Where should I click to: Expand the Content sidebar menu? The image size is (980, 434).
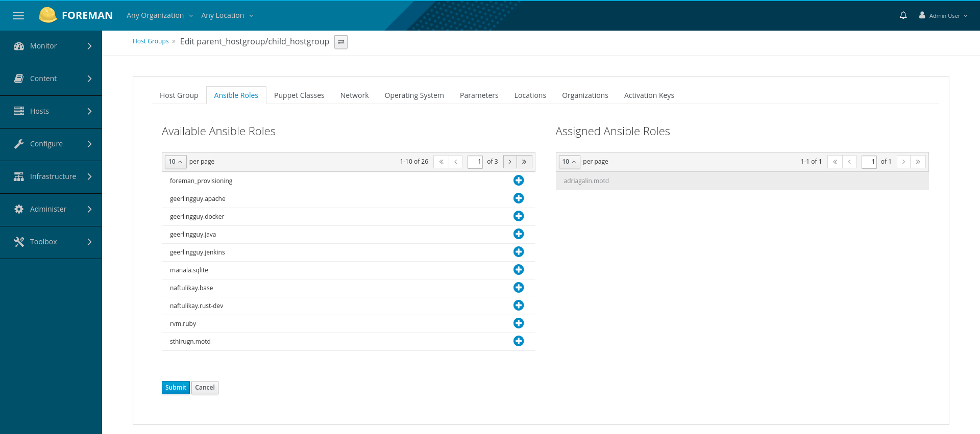tap(51, 79)
